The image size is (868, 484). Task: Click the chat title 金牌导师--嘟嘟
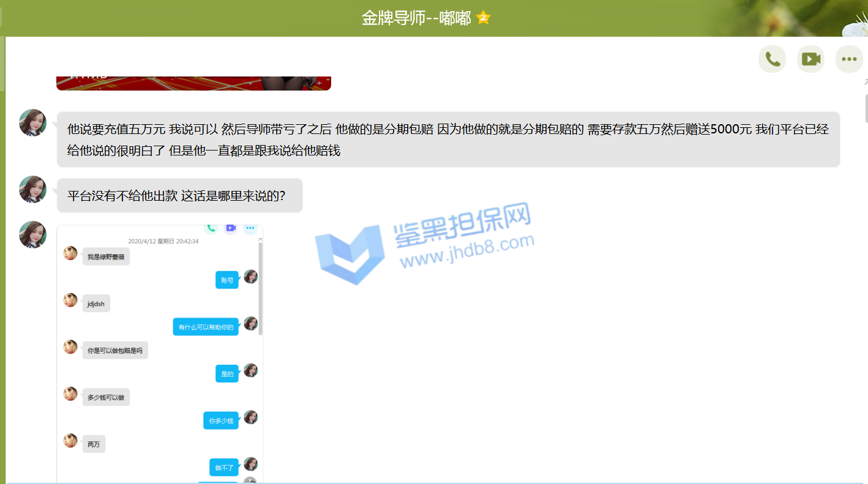[416, 18]
